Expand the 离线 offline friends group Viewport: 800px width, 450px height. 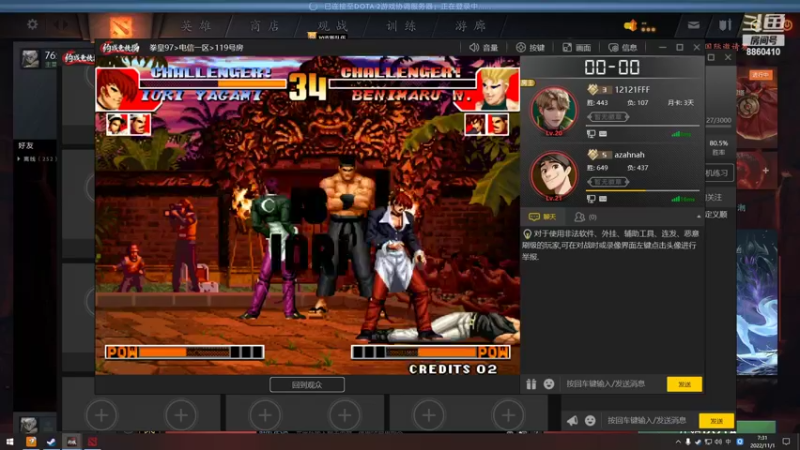(36, 159)
